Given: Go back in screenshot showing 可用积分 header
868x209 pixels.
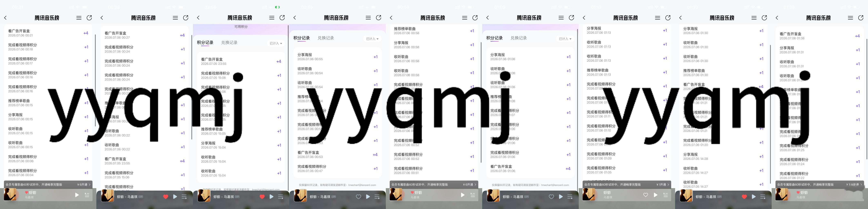Looking at the screenshot, I should (x=198, y=18).
